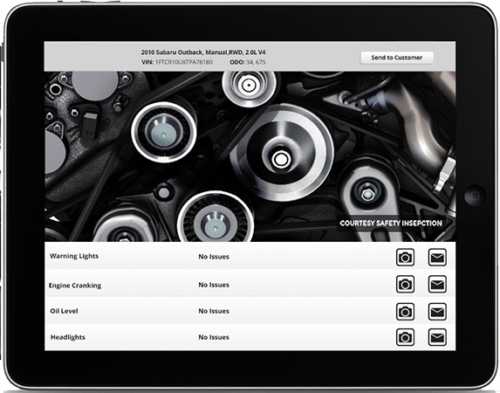
Task: Click the 2010 Subaru Outback vehicle title
Action: point(203,52)
